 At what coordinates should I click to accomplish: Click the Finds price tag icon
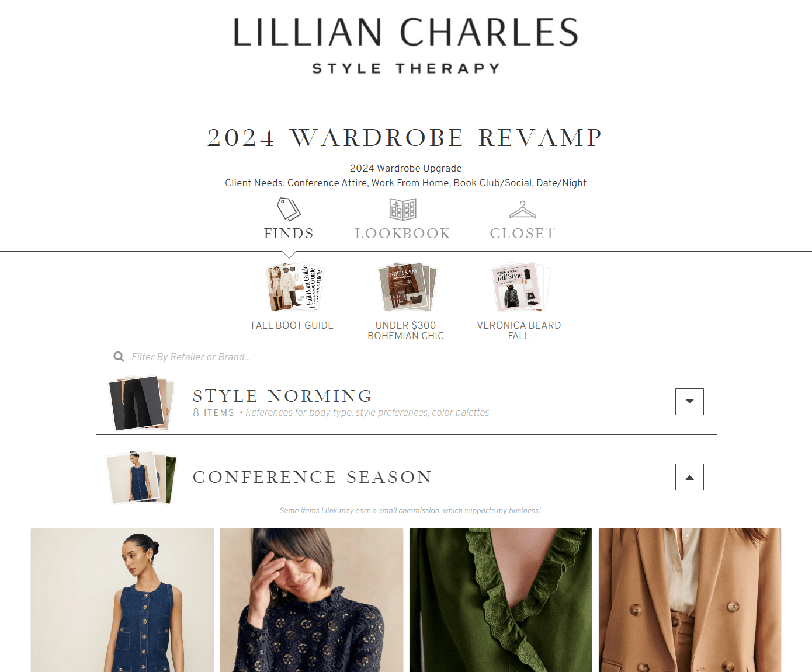(x=289, y=208)
